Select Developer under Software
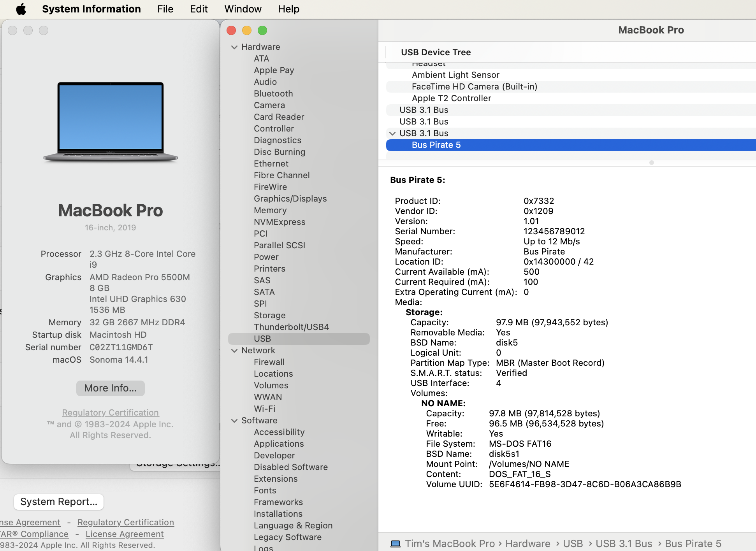Image resolution: width=756 pixels, height=551 pixels. 274,455
